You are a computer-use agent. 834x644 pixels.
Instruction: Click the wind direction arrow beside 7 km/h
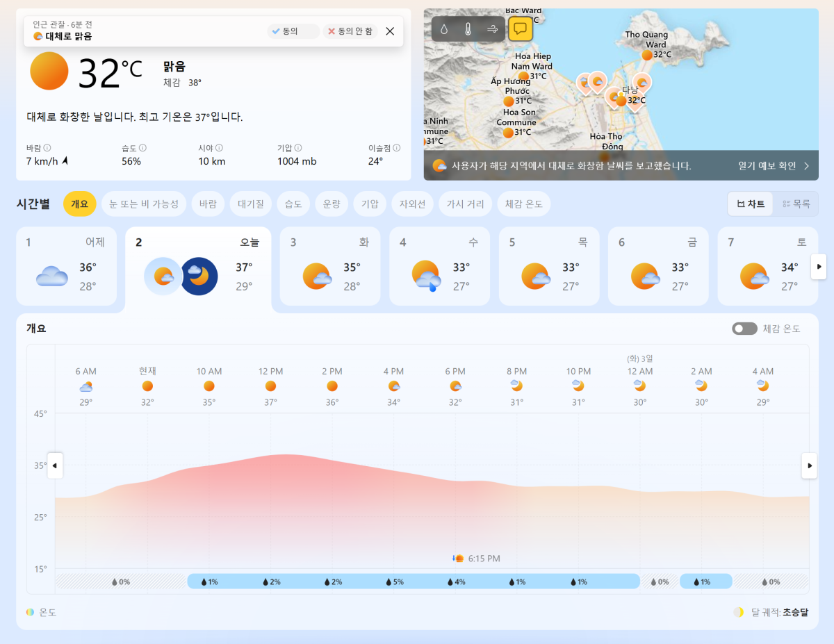[x=65, y=161]
